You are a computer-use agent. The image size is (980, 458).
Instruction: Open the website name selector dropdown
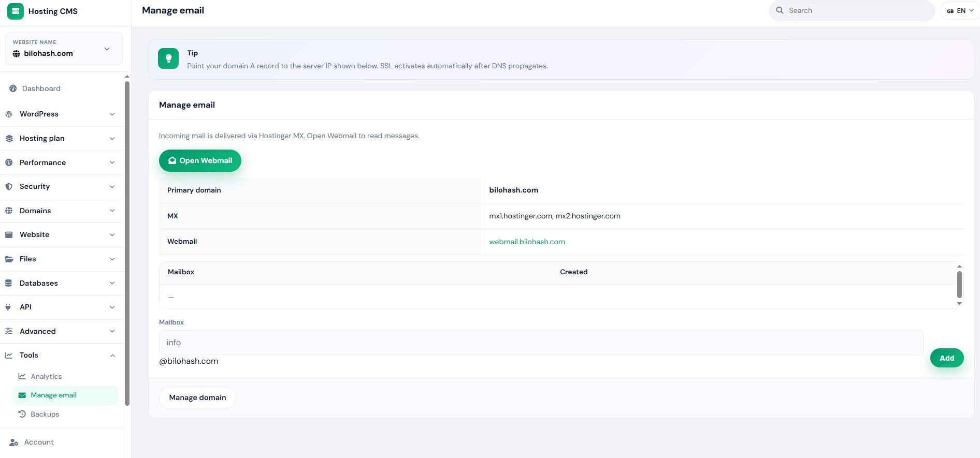click(64, 49)
